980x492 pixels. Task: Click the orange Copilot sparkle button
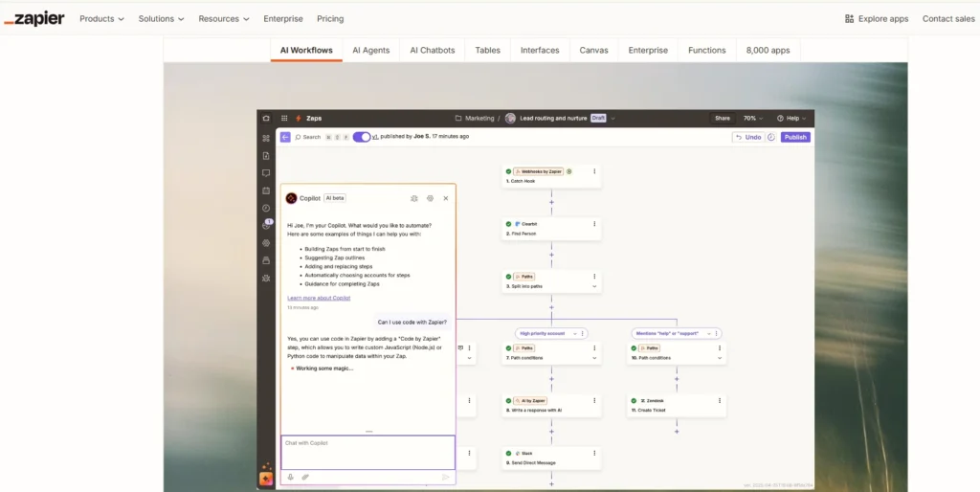[x=266, y=480]
